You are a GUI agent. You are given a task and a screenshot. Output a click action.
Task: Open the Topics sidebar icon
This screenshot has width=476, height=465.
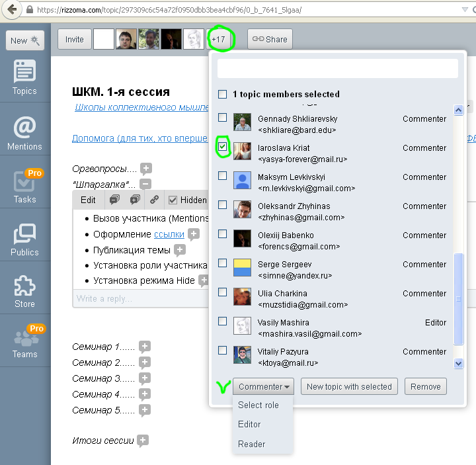point(24,77)
